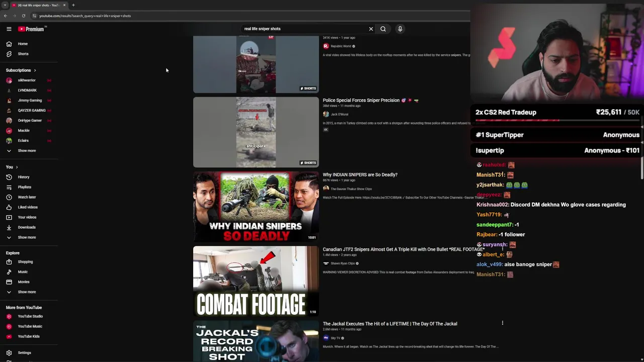Clear the search text with X
Viewport: 644px width, 362px height.
point(371,29)
